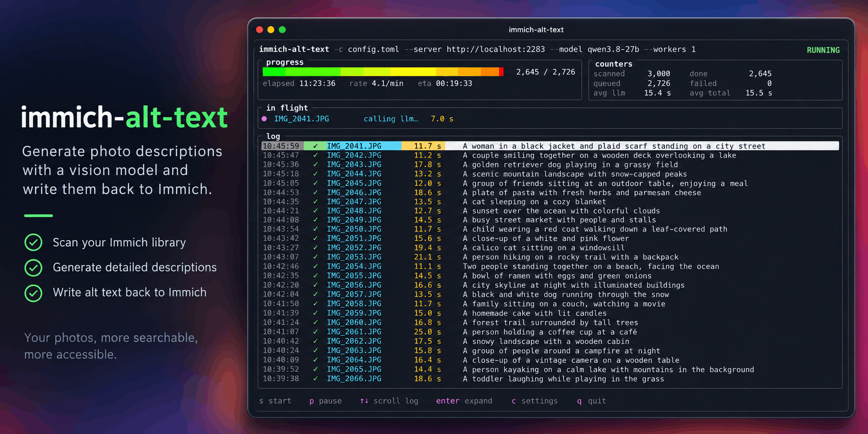The width and height of the screenshot is (868, 434).
Task: Click the checkmark in the IMG_2052.JPG log row
Action: [x=316, y=248]
